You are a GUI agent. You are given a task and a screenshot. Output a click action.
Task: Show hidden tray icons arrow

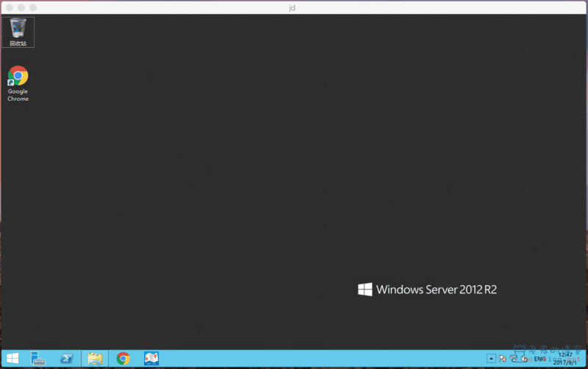pyautogui.click(x=491, y=359)
